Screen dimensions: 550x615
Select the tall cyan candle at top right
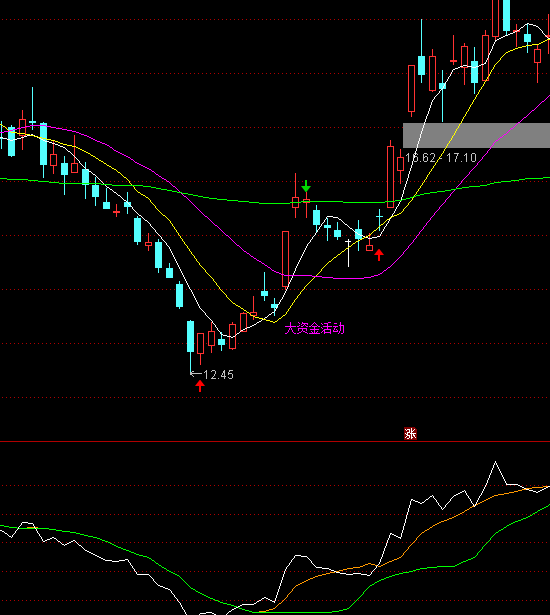[506, 15]
